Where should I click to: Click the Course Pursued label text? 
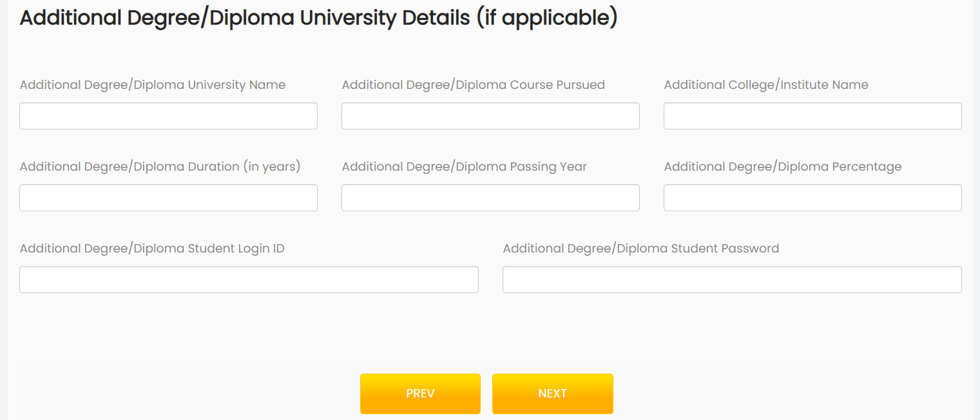tap(473, 84)
